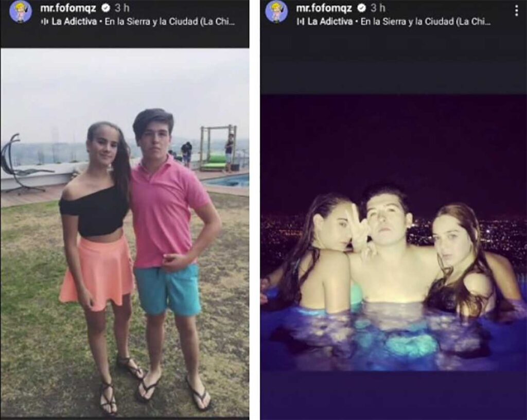Open the profile avatar on the night pool story

276,12
